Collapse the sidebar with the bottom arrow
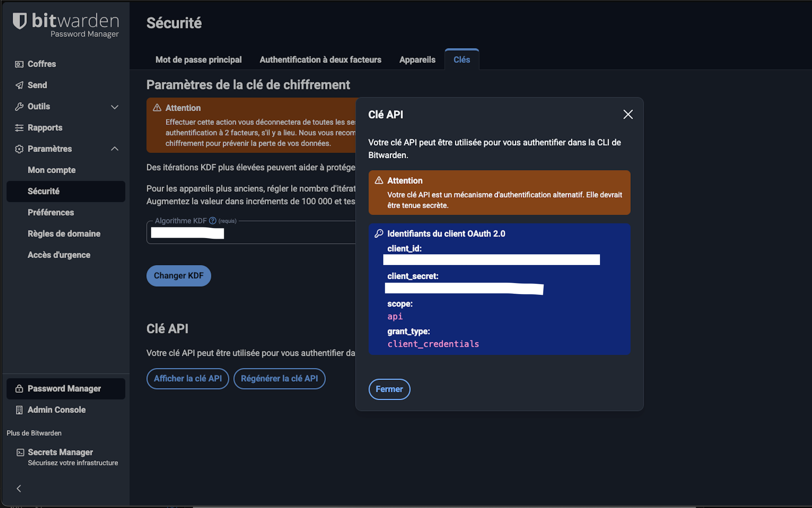The width and height of the screenshot is (812, 508). (19, 488)
